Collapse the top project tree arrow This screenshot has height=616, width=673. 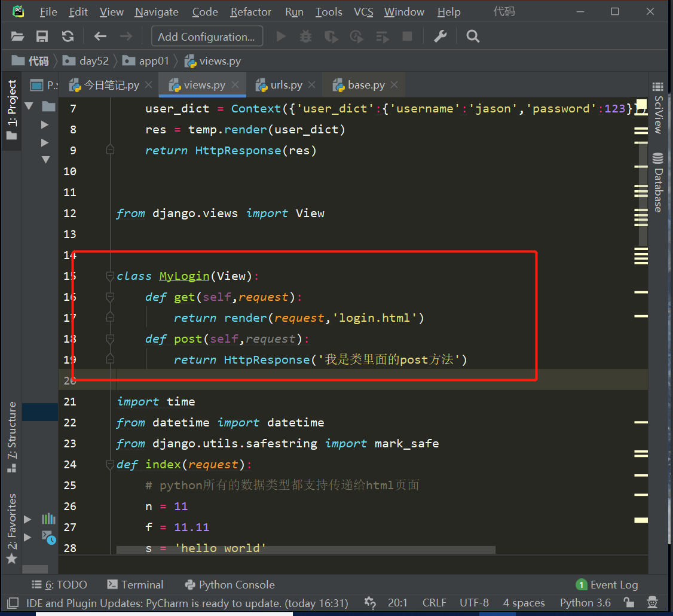[x=29, y=106]
